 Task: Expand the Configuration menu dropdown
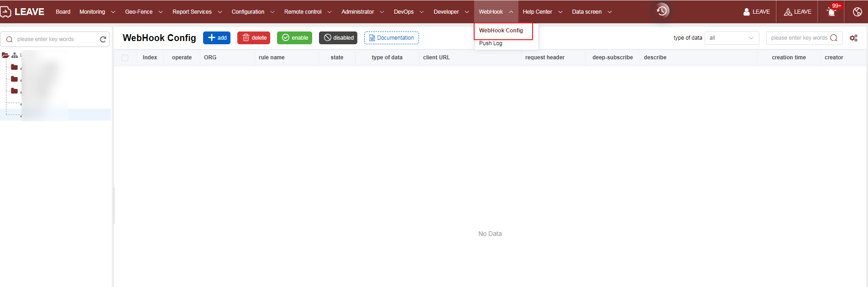click(x=252, y=12)
